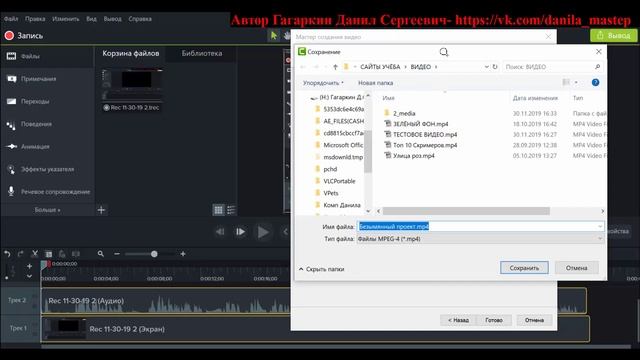Click the tracks collapse chevron below add-track
The height and width of the screenshot is (360, 640).
(29, 276)
